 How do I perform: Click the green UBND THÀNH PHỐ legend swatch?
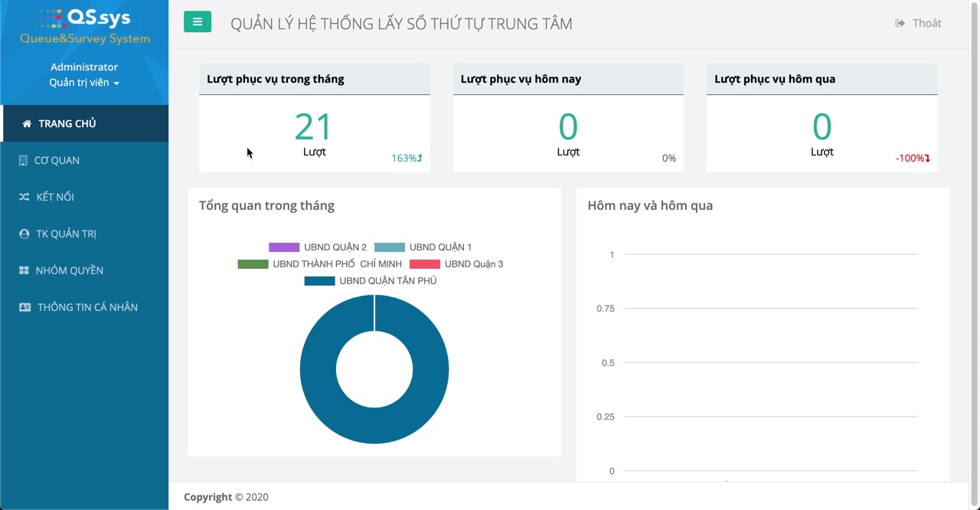pyautogui.click(x=253, y=264)
